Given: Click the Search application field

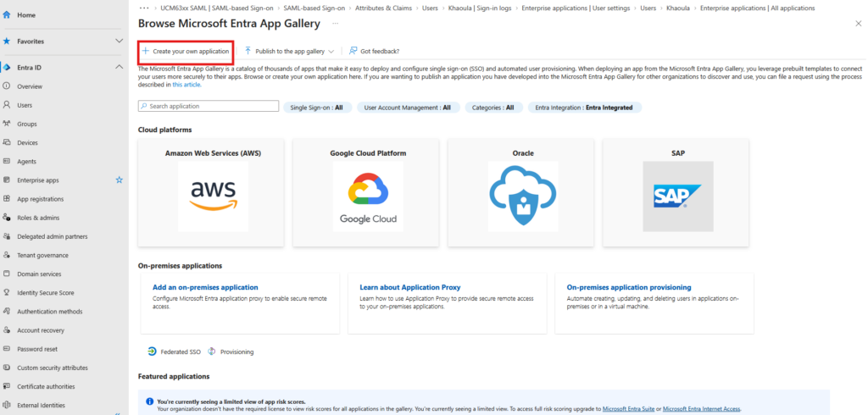Looking at the screenshot, I should (209, 106).
